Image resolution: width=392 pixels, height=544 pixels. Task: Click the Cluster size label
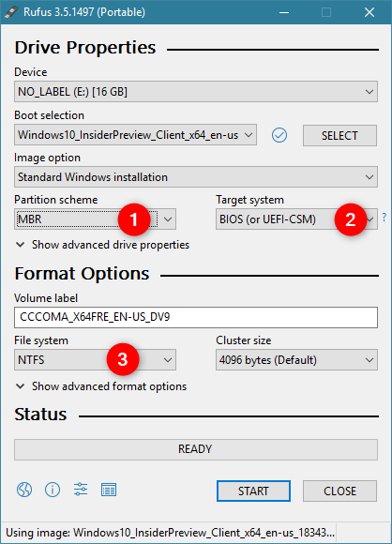click(244, 340)
